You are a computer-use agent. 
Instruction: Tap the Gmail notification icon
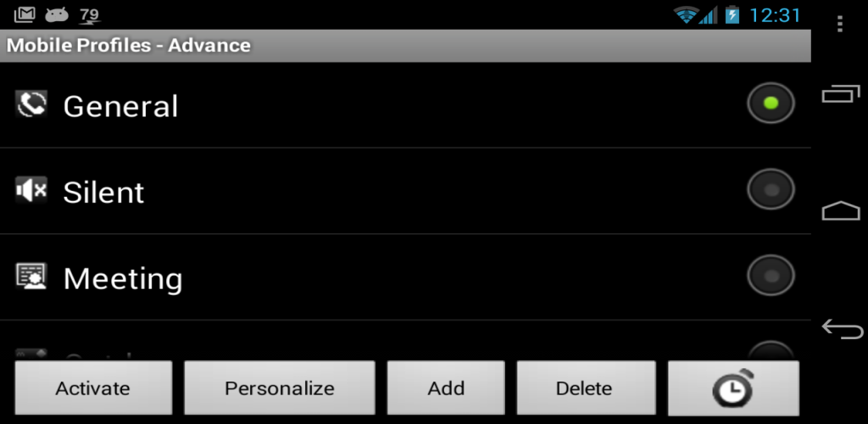coord(25,14)
